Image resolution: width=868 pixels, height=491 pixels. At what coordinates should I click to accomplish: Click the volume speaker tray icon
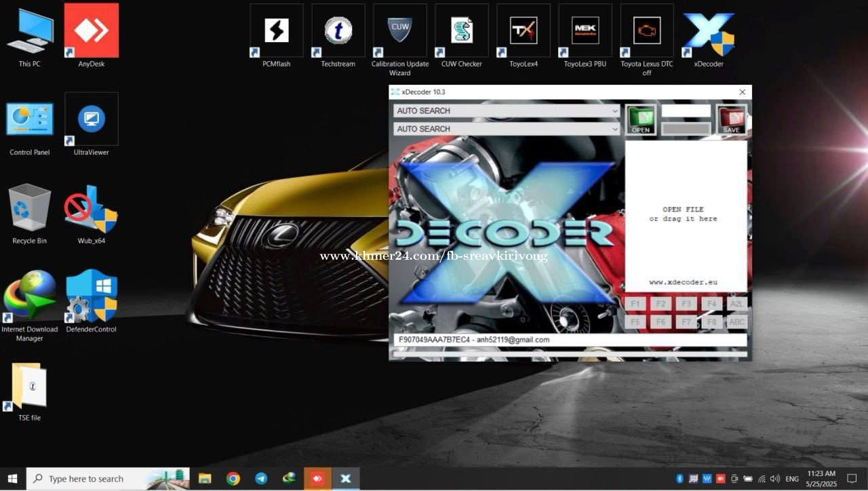click(x=775, y=479)
